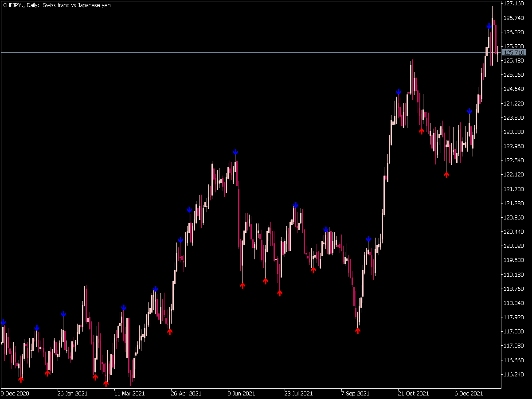The height and width of the screenshot is (399, 532).
Task: Click the 121.700 price axis label
Action: point(514,189)
